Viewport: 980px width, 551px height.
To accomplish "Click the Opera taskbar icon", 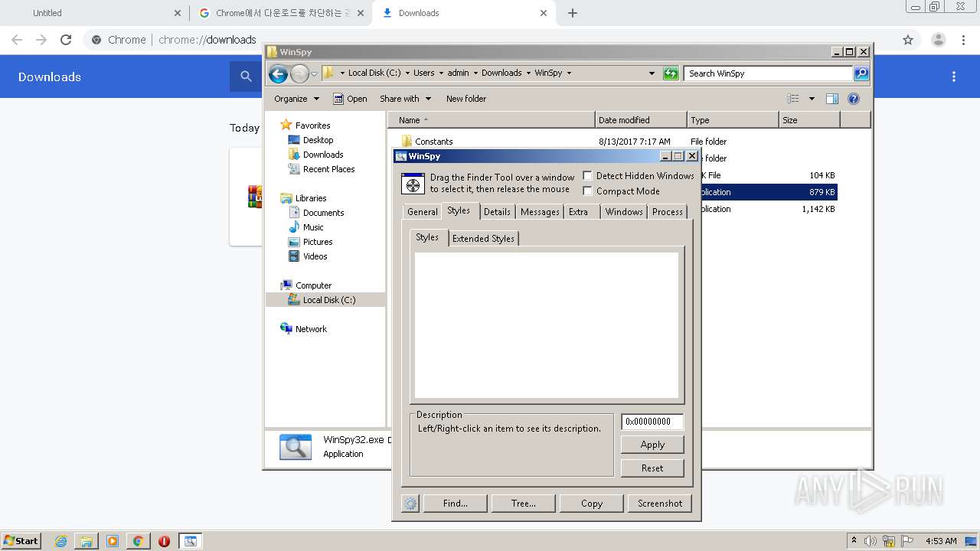I will tap(164, 541).
